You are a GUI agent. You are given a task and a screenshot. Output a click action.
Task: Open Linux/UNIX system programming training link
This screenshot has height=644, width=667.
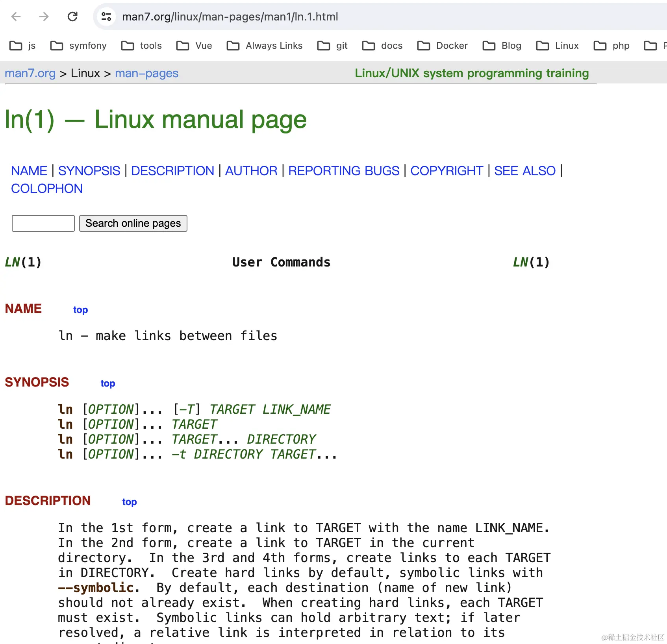pos(472,73)
